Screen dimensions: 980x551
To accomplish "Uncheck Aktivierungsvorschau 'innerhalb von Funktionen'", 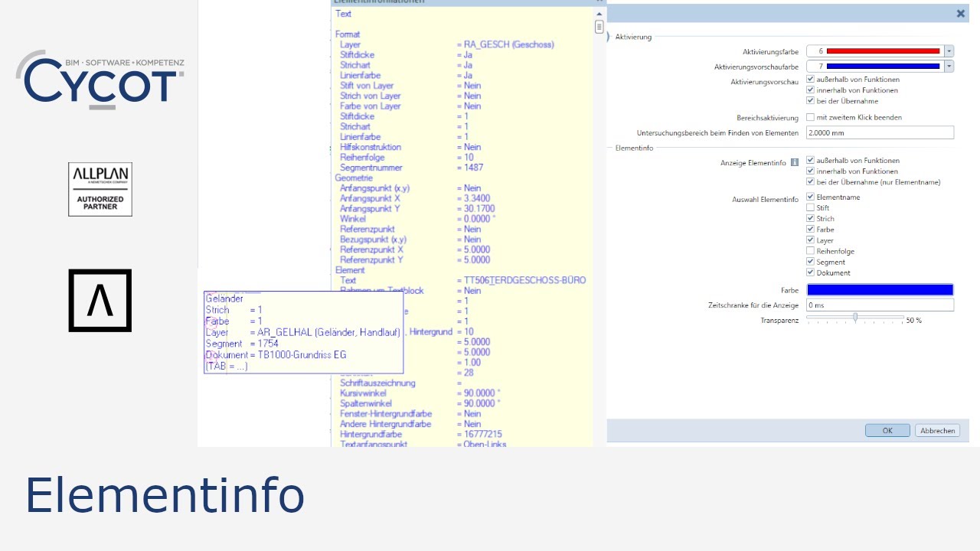I will [810, 90].
